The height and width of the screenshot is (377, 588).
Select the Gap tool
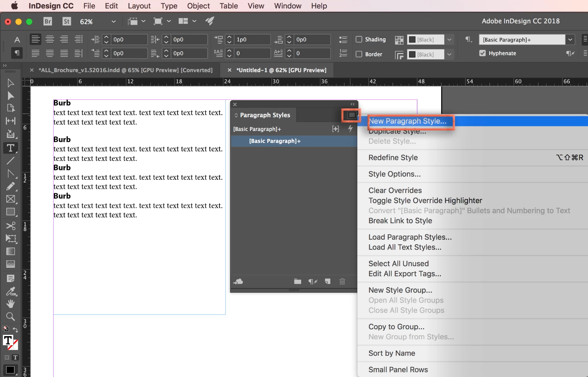[10, 121]
